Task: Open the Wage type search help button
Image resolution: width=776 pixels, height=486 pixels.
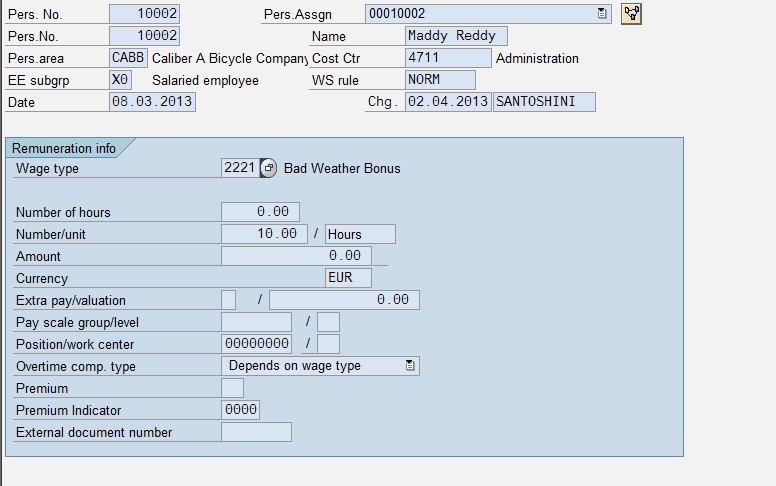Action: [268, 168]
